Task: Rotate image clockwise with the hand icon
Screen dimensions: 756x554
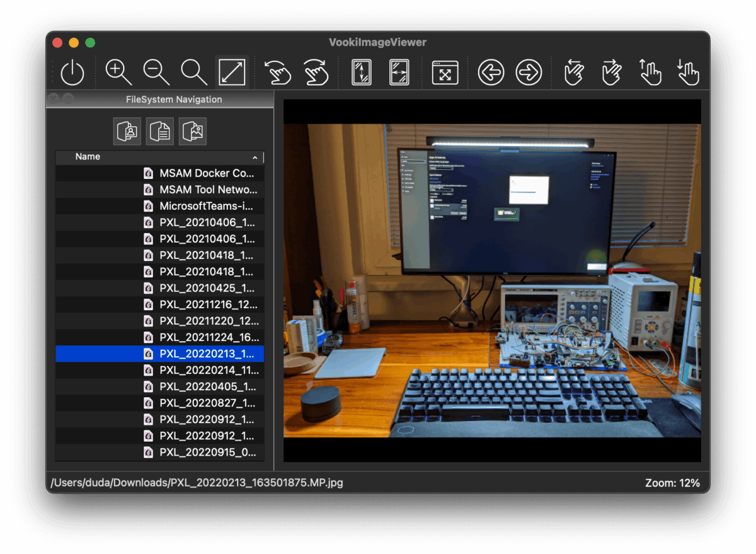Action: (x=316, y=72)
